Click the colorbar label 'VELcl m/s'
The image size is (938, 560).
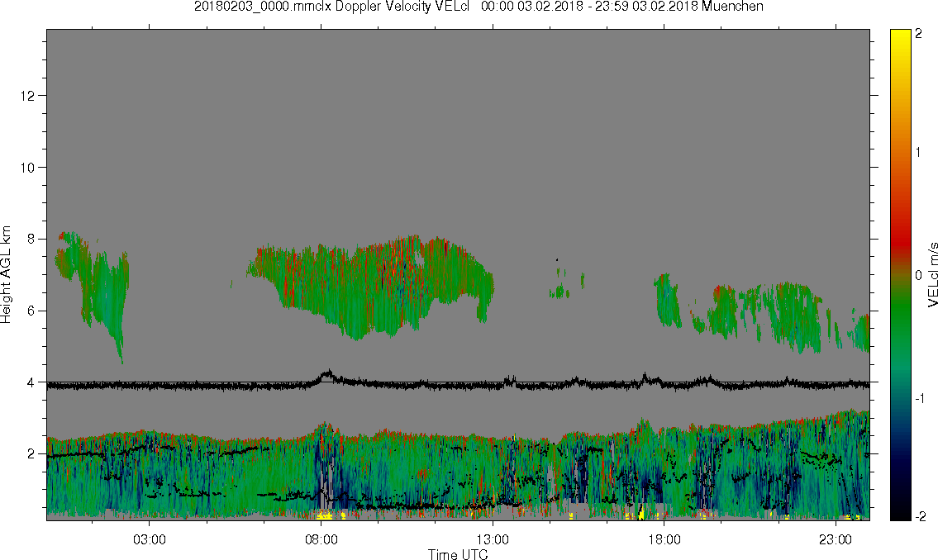[x=932, y=275]
